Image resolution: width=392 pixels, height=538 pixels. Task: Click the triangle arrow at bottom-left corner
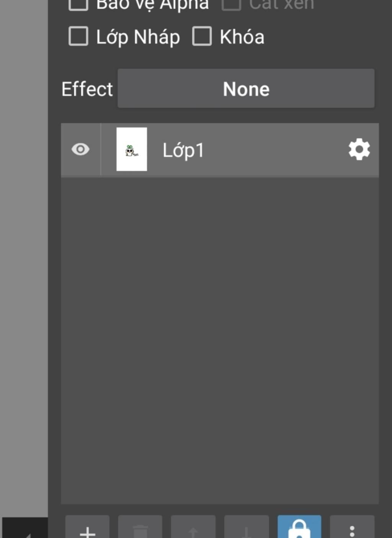point(25,533)
